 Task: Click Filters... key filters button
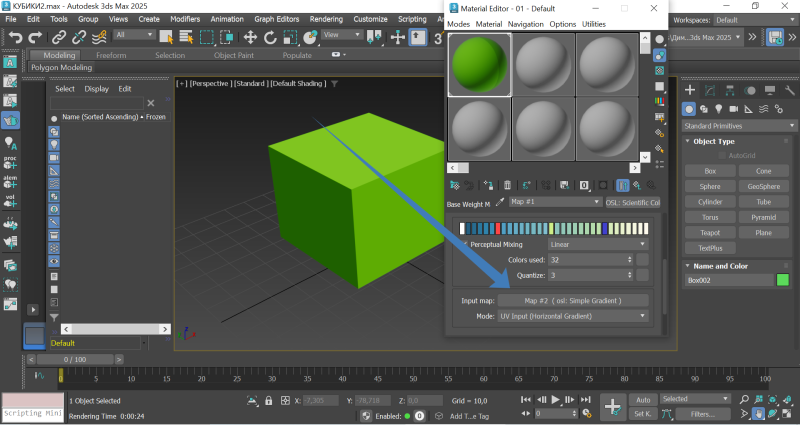pos(703,414)
